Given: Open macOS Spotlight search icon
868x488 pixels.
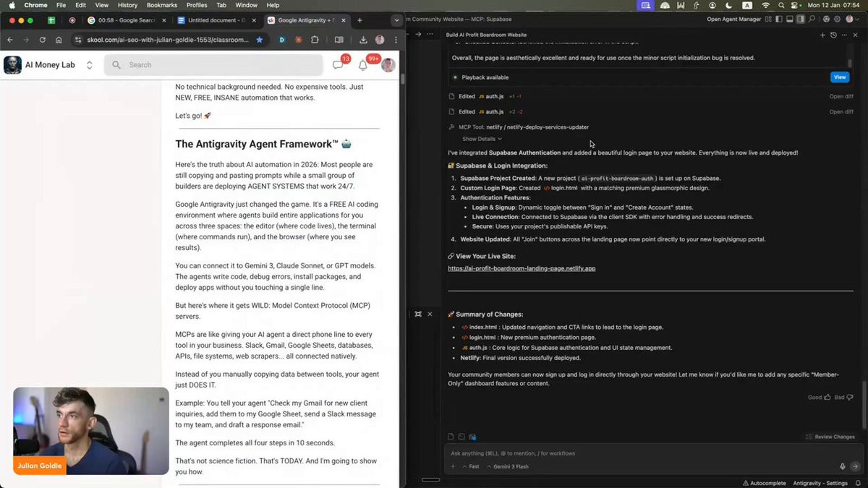Looking at the screenshot, I should click(x=782, y=5).
